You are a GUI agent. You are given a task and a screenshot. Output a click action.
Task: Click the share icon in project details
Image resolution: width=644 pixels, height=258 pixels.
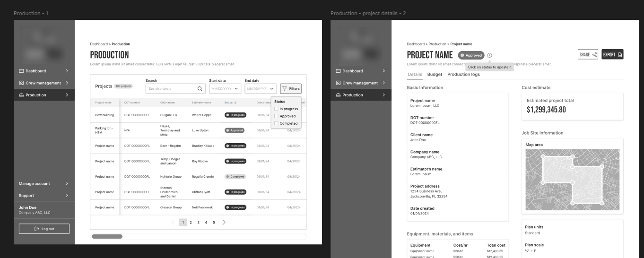[x=594, y=55]
